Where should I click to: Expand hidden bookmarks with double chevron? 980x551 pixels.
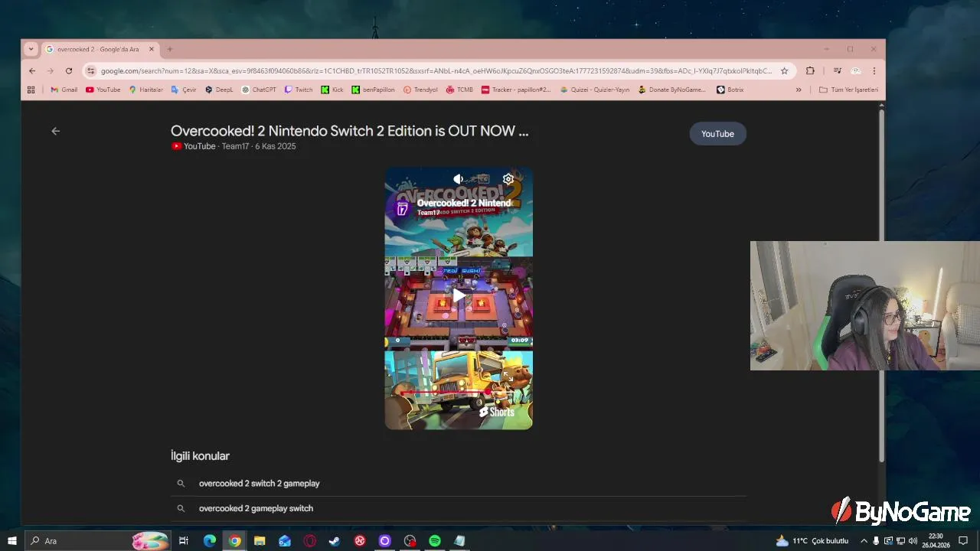coord(799,90)
